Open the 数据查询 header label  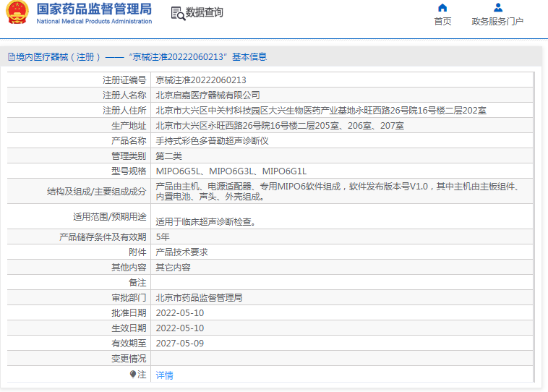click(x=205, y=13)
